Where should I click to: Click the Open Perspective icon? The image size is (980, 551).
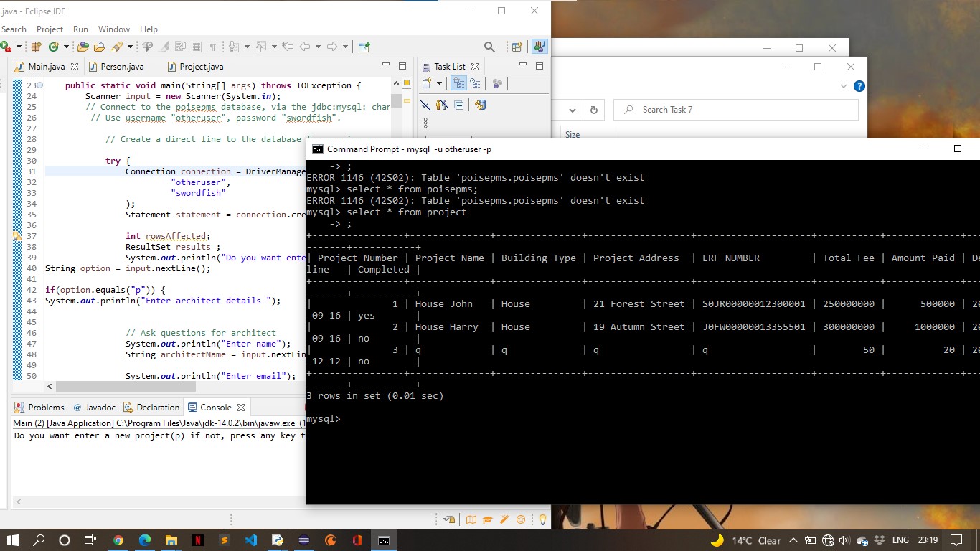(x=517, y=47)
